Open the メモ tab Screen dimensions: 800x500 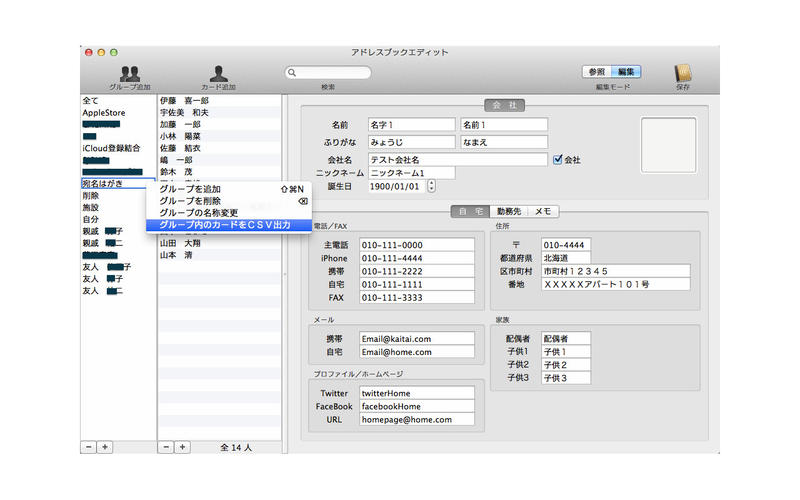[543, 211]
